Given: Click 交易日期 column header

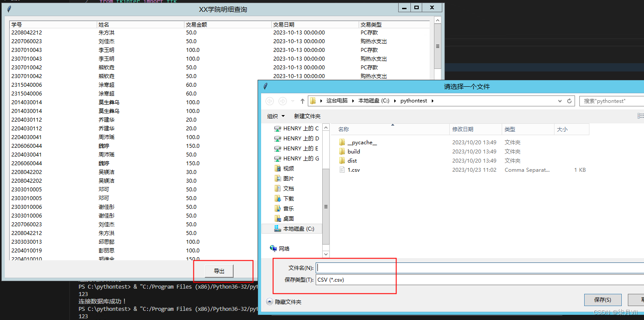Looking at the screenshot, I should tap(315, 24).
